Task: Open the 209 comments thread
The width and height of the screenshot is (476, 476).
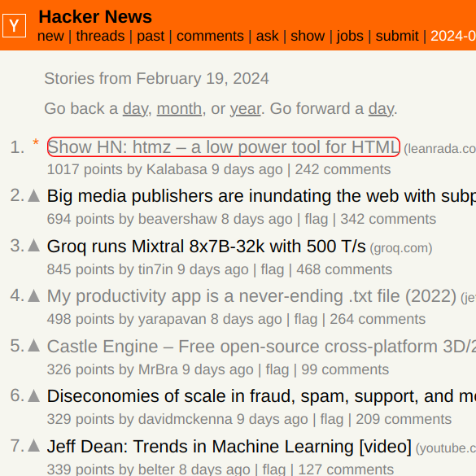Action: coord(404,420)
